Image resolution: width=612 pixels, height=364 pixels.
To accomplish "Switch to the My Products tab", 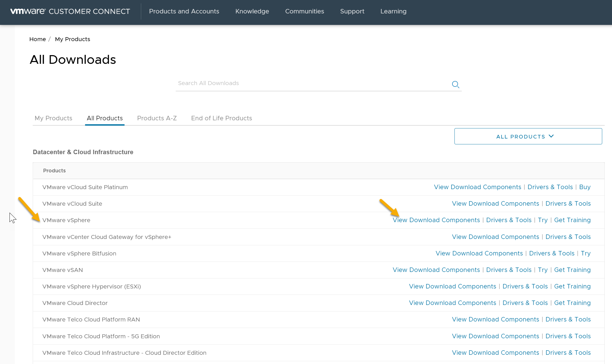I will point(53,118).
